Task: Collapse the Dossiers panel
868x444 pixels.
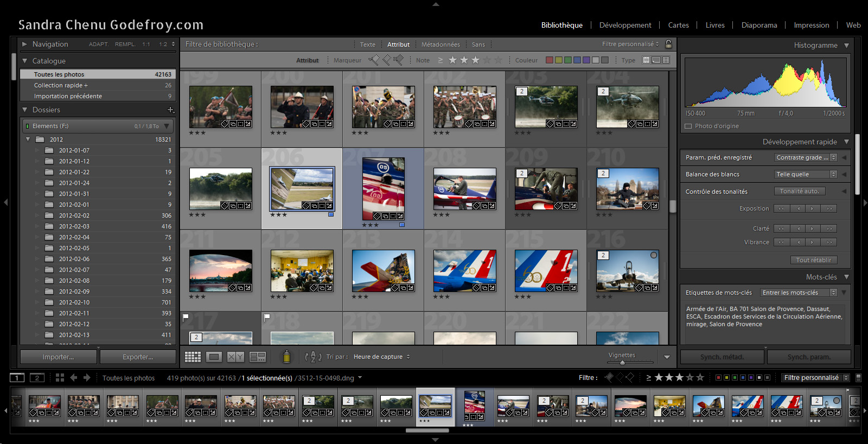Action: click(24, 110)
